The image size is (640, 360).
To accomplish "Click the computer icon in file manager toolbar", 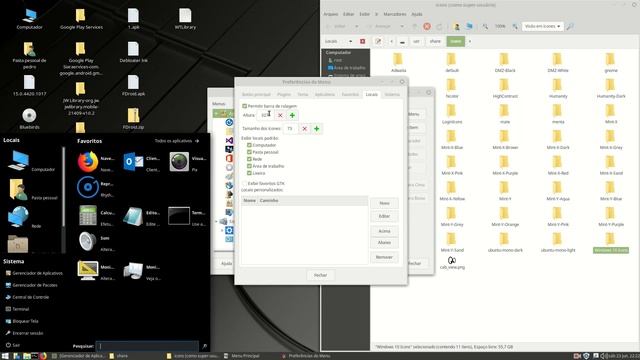I will click(469, 26).
